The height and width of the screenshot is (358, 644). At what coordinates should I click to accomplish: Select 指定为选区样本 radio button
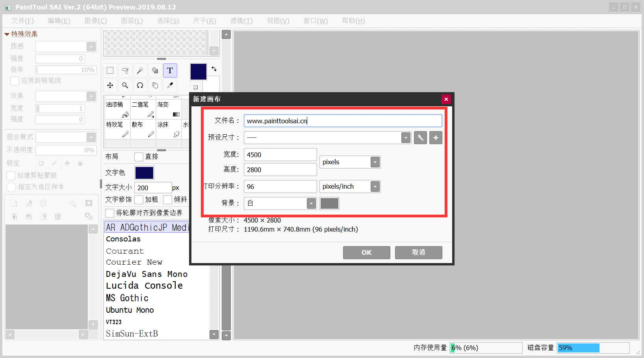click(11, 187)
